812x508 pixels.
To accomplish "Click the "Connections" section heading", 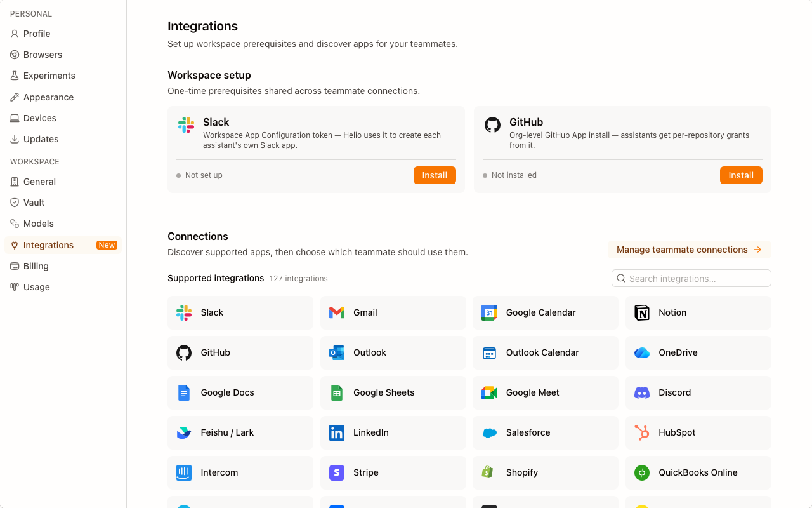I will (198, 236).
